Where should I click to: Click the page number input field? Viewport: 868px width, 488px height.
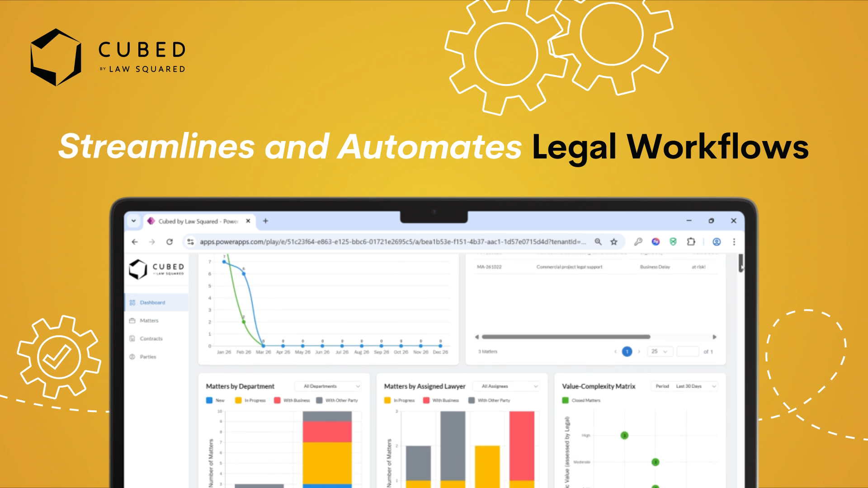pos(688,352)
